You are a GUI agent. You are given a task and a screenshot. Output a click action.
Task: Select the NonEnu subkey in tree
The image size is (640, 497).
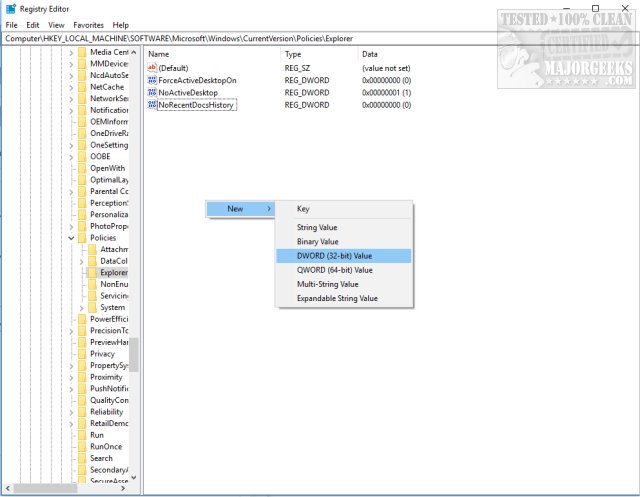pos(114,284)
